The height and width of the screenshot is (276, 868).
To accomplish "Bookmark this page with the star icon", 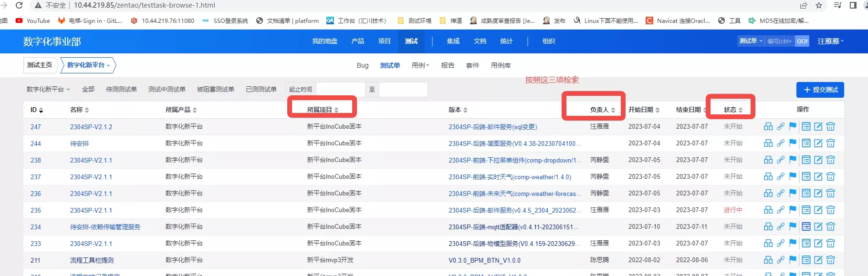I will coord(819,5).
